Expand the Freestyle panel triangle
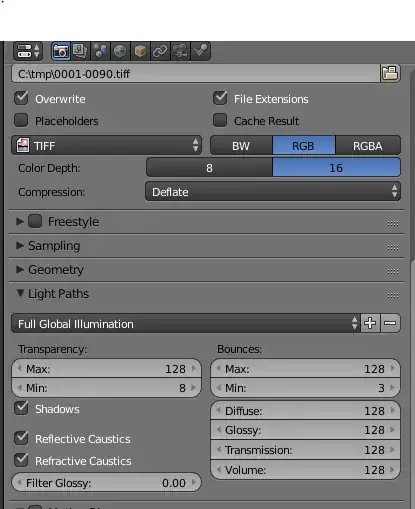The height and width of the screenshot is (509, 415). point(20,221)
